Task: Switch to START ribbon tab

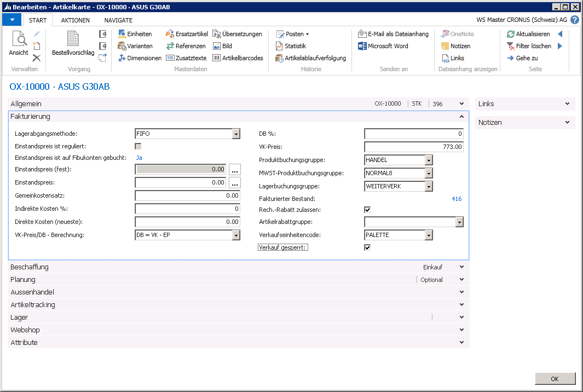Action: pos(38,20)
